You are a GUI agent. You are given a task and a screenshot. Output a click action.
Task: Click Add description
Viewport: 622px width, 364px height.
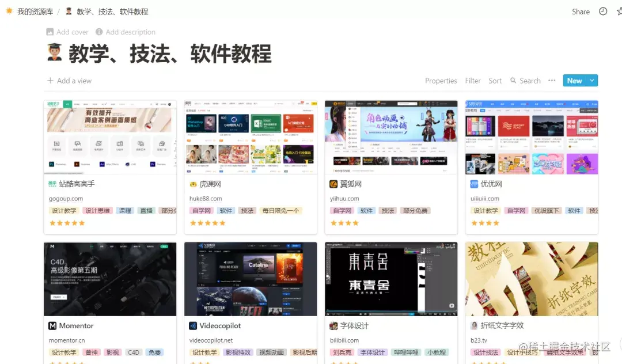pyautogui.click(x=131, y=32)
